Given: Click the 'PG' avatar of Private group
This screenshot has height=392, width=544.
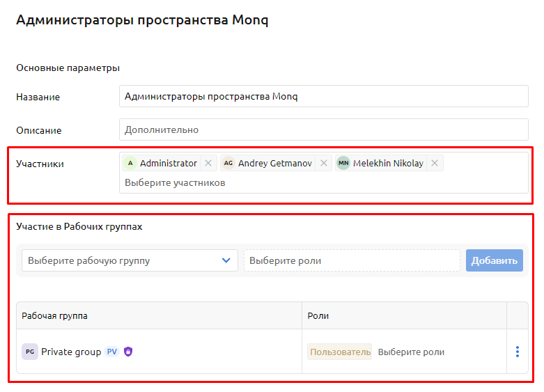Looking at the screenshot, I should point(30,352).
